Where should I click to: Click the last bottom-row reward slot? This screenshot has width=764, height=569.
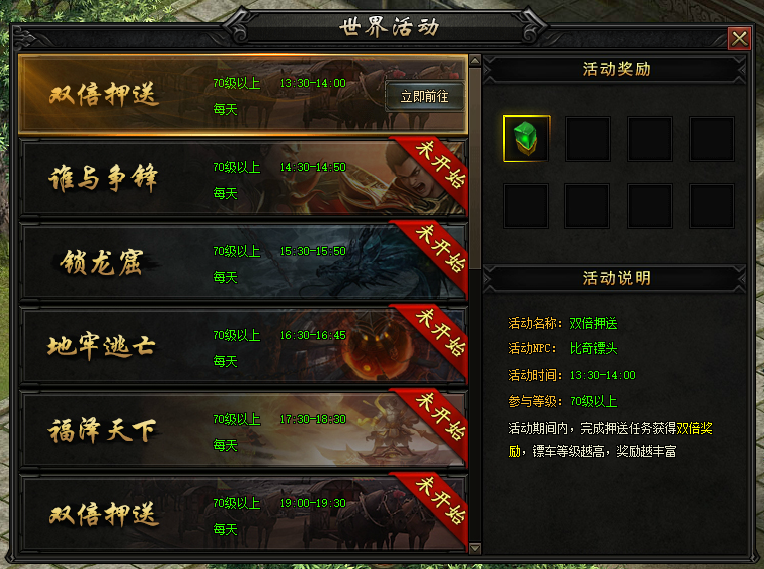click(712, 206)
